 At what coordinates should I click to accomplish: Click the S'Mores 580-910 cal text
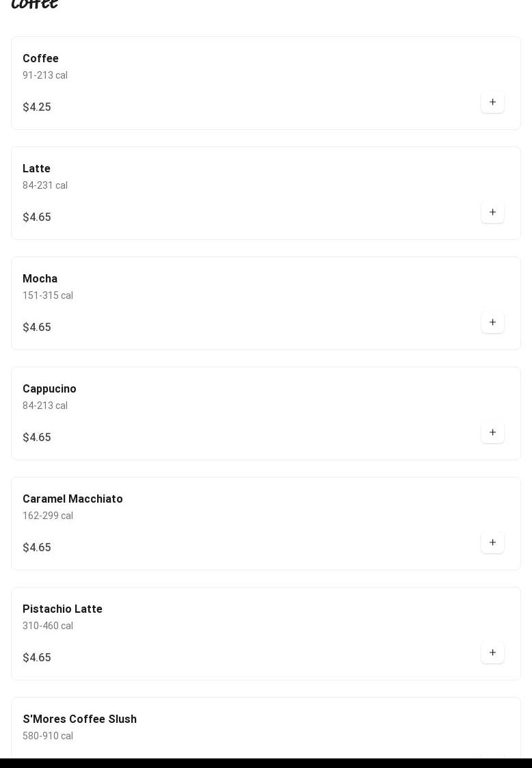(48, 736)
